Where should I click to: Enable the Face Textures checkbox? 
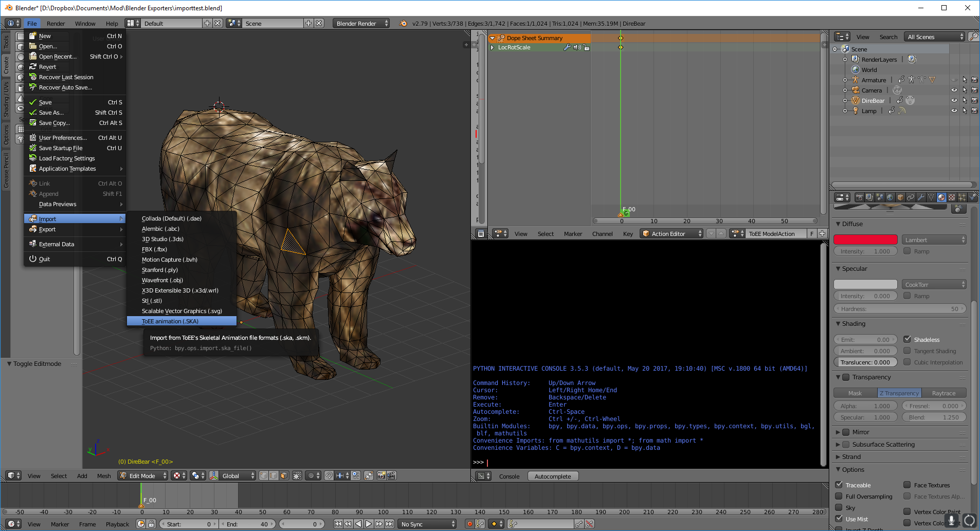[908, 485]
